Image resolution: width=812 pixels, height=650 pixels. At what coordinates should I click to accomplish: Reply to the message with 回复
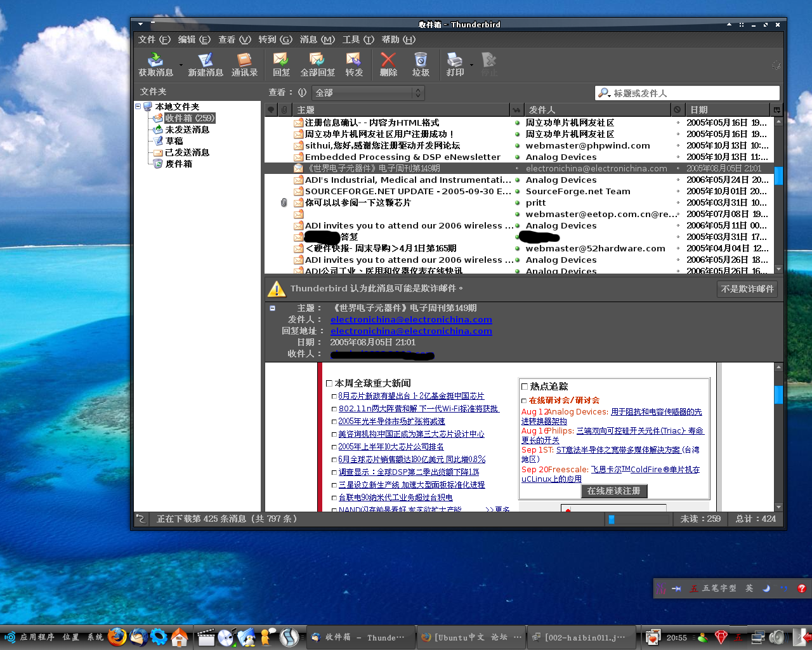coord(281,64)
